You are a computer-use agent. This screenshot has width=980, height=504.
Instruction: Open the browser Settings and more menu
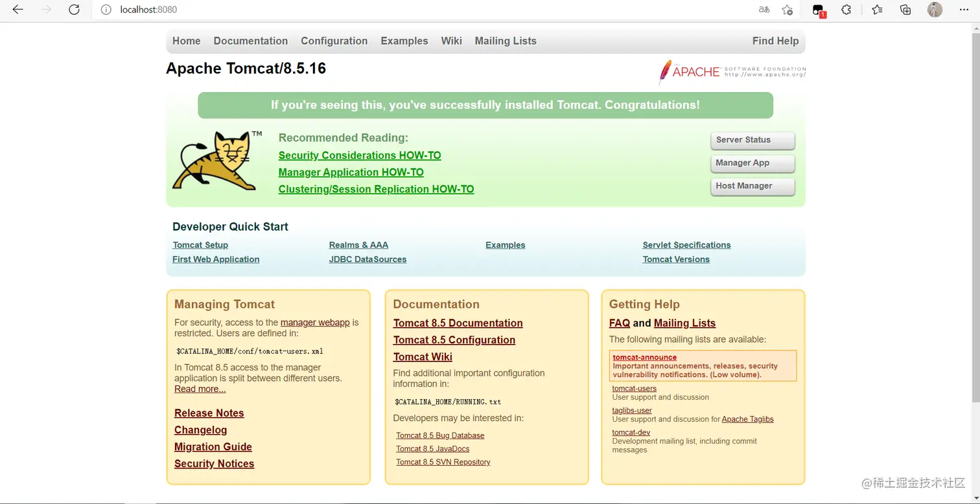964,10
